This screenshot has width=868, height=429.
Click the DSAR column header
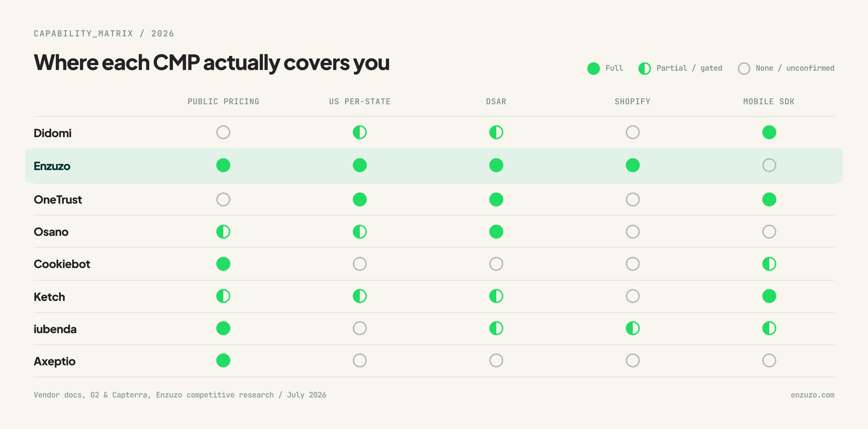point(496,101)
